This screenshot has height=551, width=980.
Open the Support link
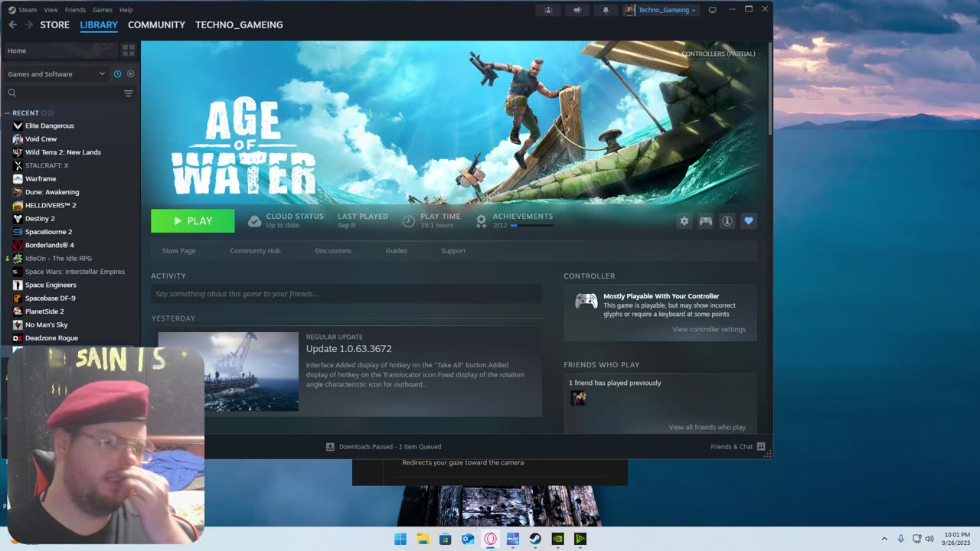(x=453, y=251)
